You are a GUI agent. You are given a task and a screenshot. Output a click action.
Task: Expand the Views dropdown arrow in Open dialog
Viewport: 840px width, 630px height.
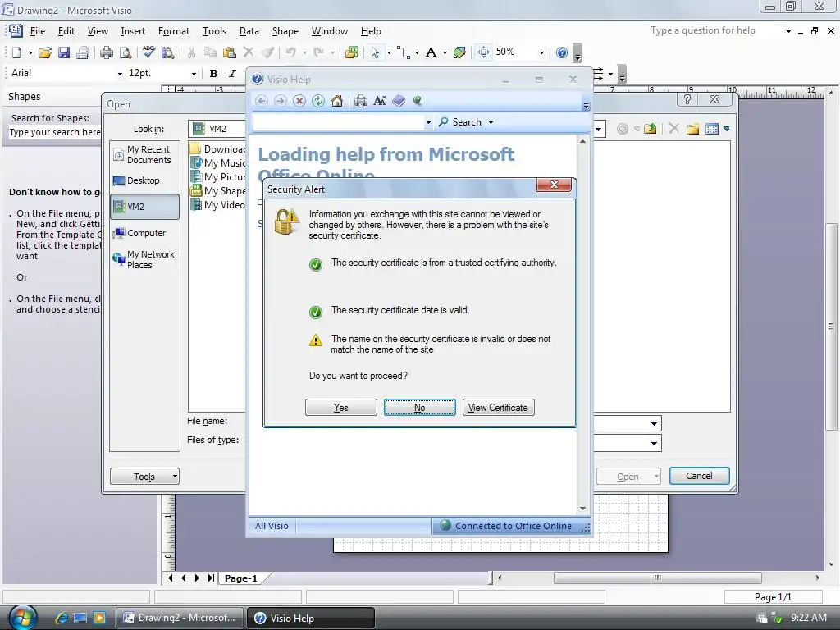click(x=727, y=129)
